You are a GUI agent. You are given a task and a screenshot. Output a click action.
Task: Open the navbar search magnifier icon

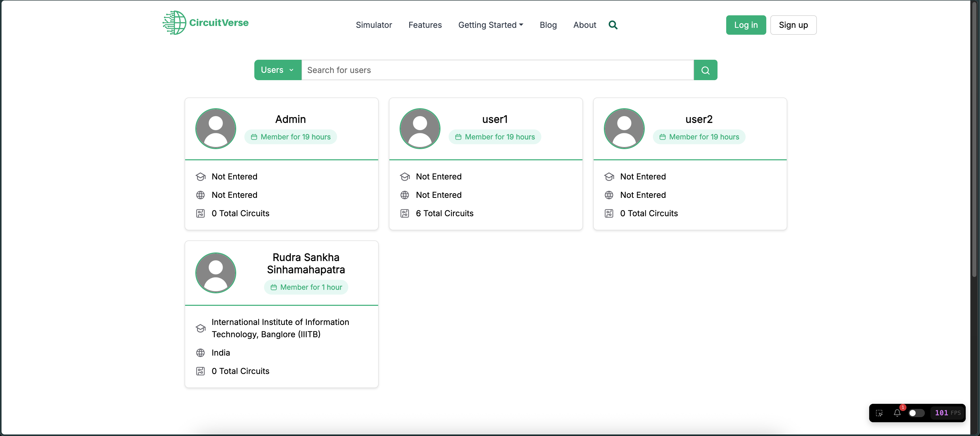(x=613, y=25)
